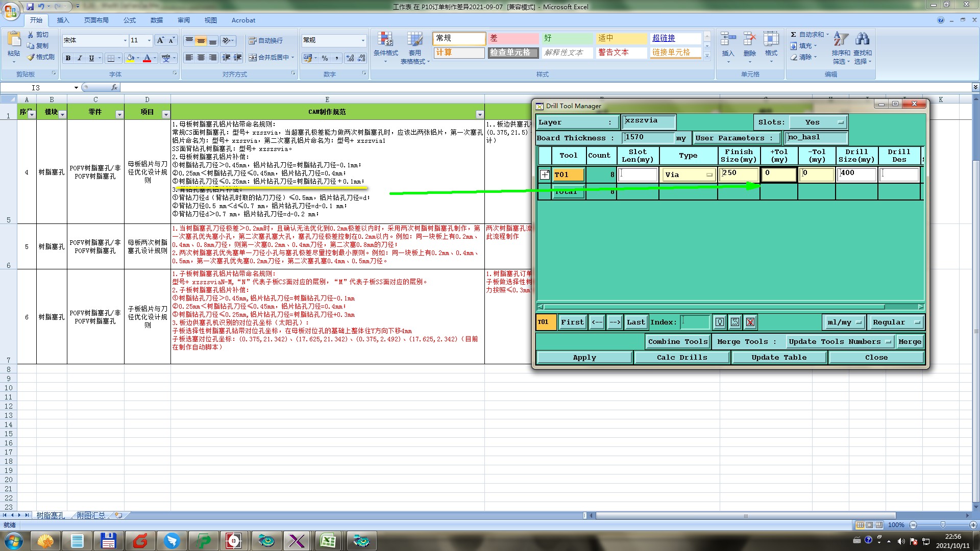This screenshot has width=980, height=551.
Task: Click the Combine Tools button
Action: (677, 342)
